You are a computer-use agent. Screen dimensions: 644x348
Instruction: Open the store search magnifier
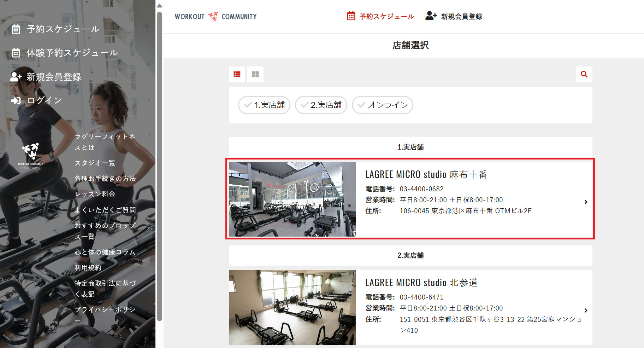[584, 74]
